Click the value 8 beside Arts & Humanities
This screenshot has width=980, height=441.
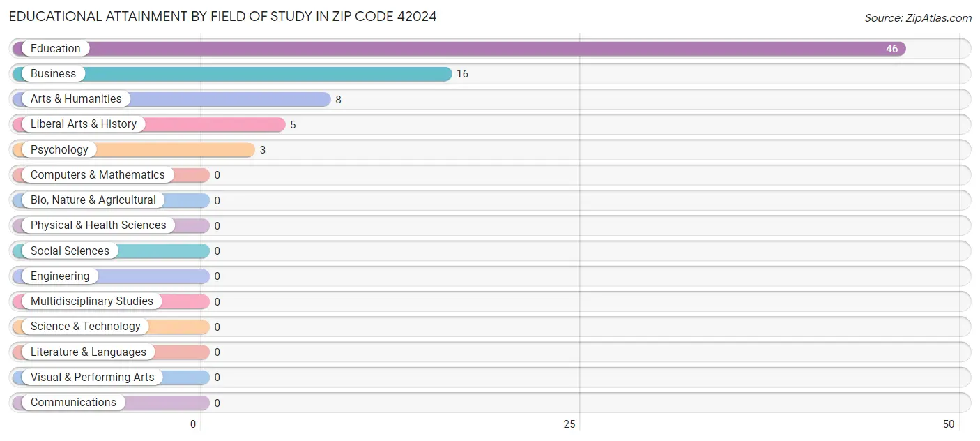pyautogui.click(x=339, y=100)
